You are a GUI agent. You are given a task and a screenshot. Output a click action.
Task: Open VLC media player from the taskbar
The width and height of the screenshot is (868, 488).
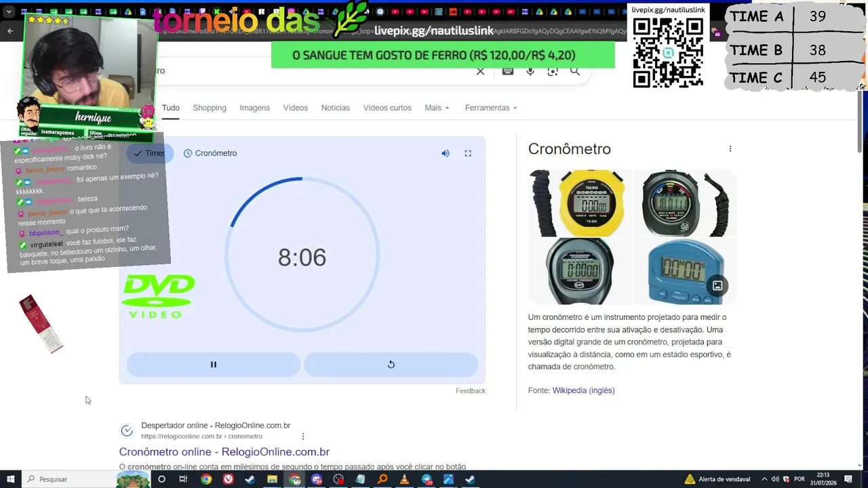(404, 479)
